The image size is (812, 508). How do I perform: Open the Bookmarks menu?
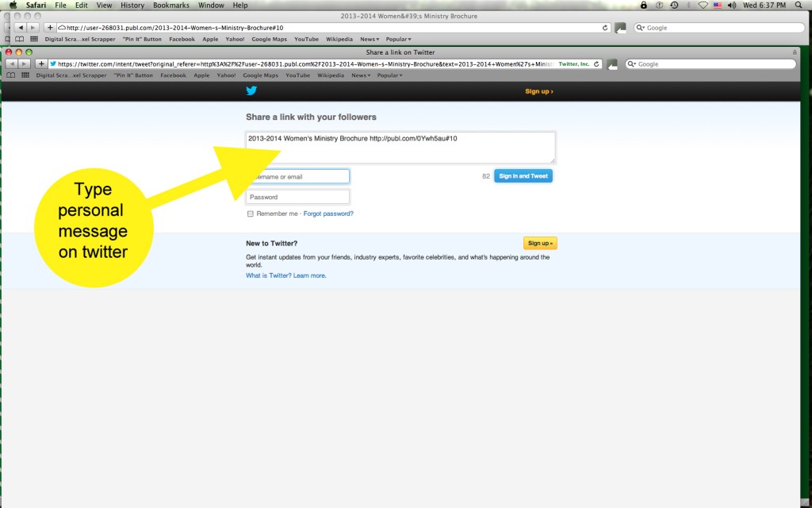click(171, 6)
